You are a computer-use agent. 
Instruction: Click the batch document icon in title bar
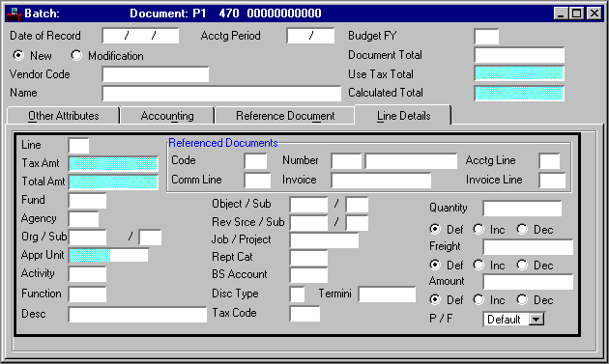14,14
